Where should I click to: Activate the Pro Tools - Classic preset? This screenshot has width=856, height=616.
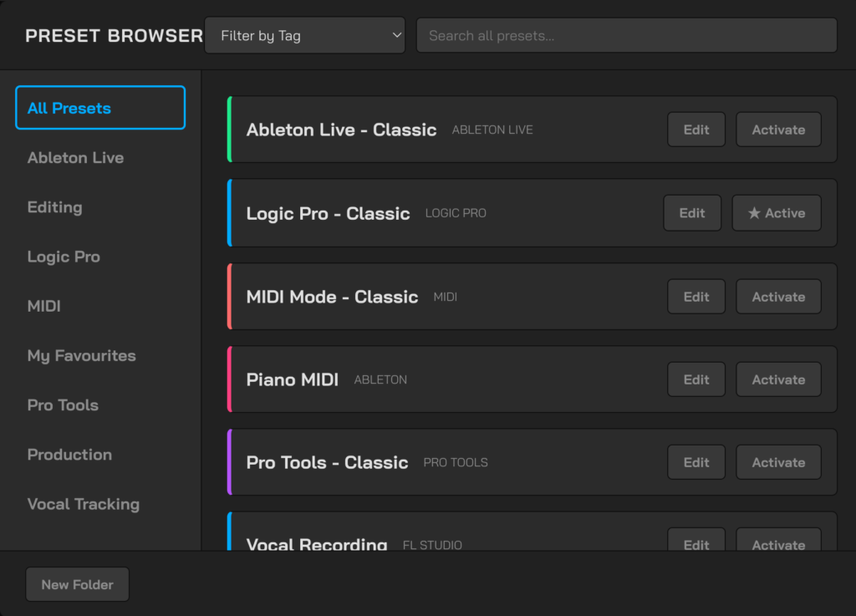point(777,462)
